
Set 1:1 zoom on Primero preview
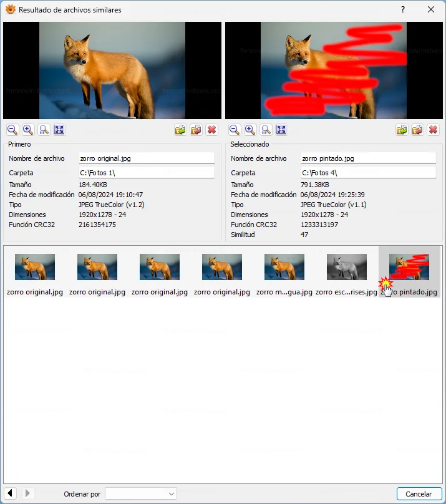pyautogui.click(x=44, y=130)
